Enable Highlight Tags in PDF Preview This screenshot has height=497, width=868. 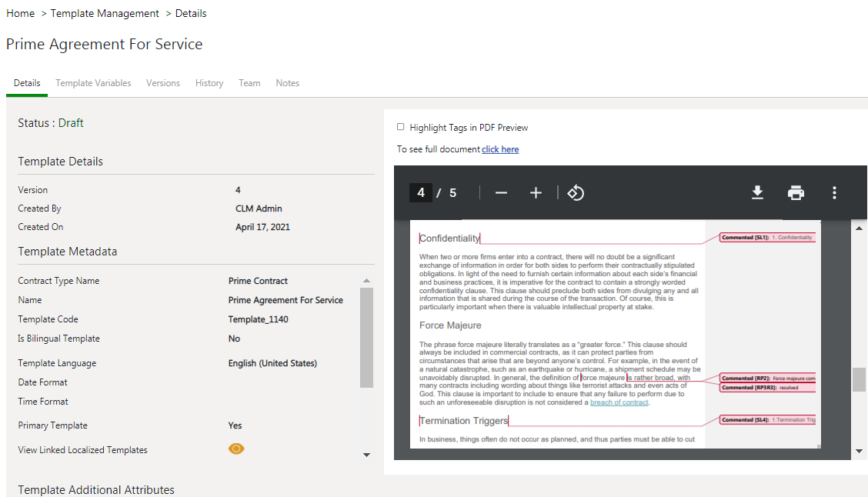(x=400, y=127)
